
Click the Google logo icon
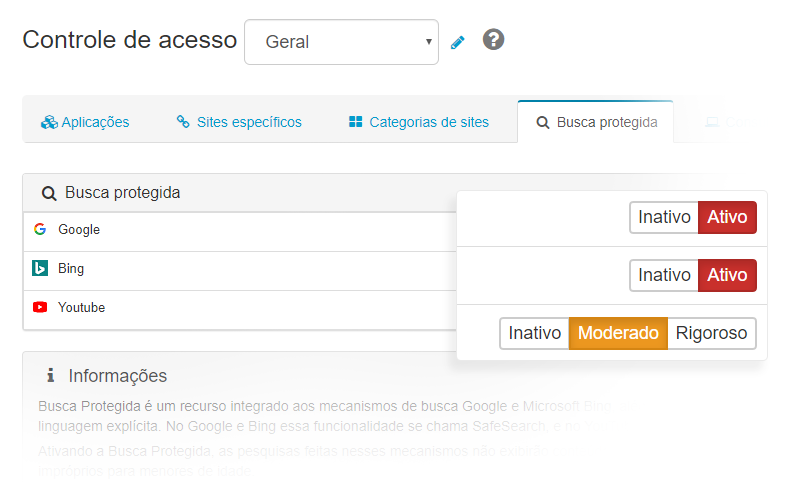[x=40, y=230]
